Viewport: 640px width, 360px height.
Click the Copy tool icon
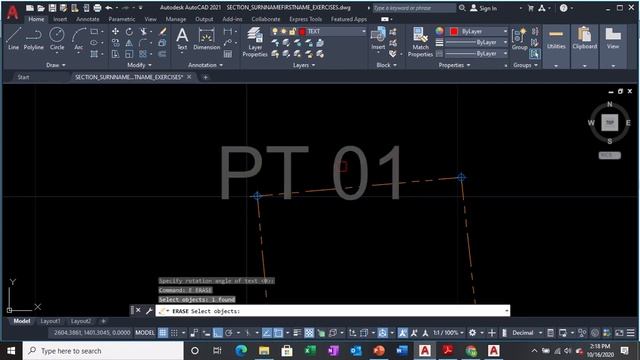point(116,42)
